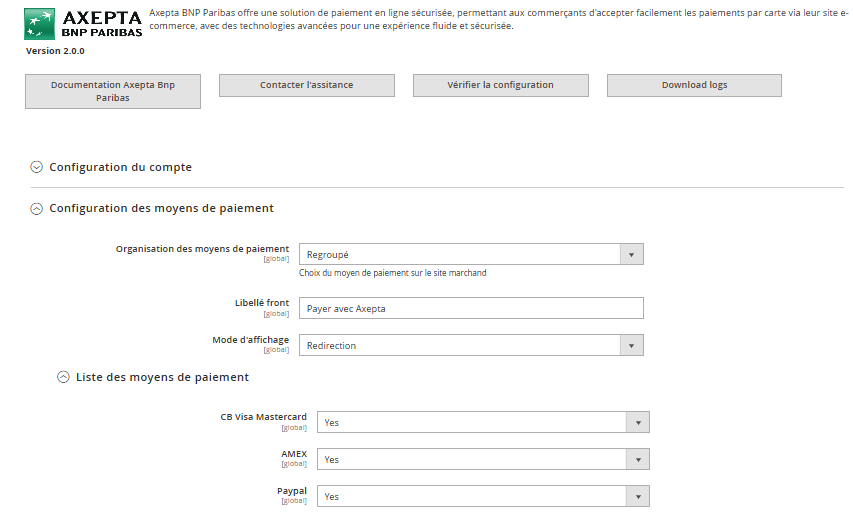This screenshot has height=519, width=853.
Task: Click the Download logs button
Action: point(694,86)
